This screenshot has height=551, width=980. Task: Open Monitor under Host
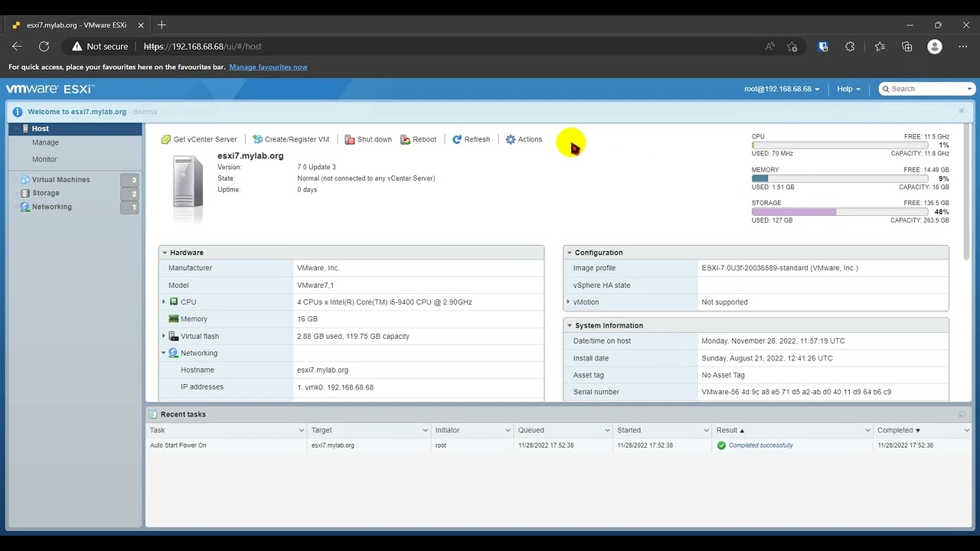coord(44,159)
